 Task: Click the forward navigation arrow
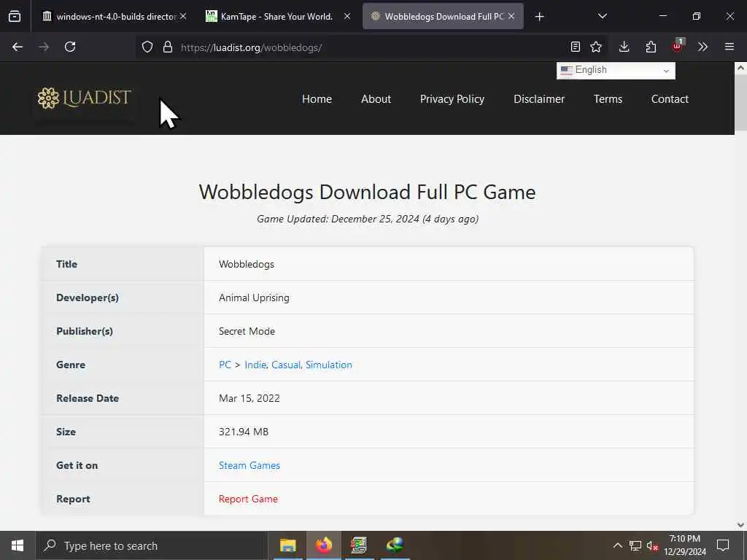point(43,47)
